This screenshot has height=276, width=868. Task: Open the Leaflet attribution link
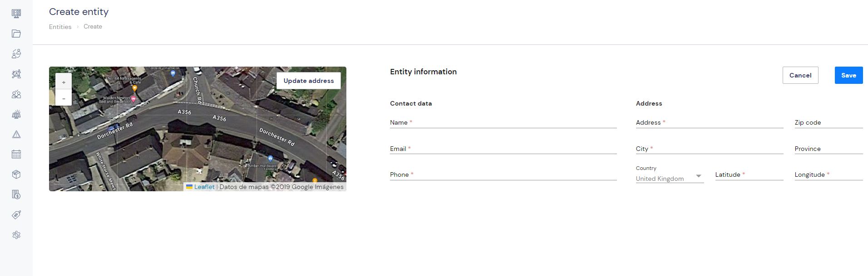(204, 187)
